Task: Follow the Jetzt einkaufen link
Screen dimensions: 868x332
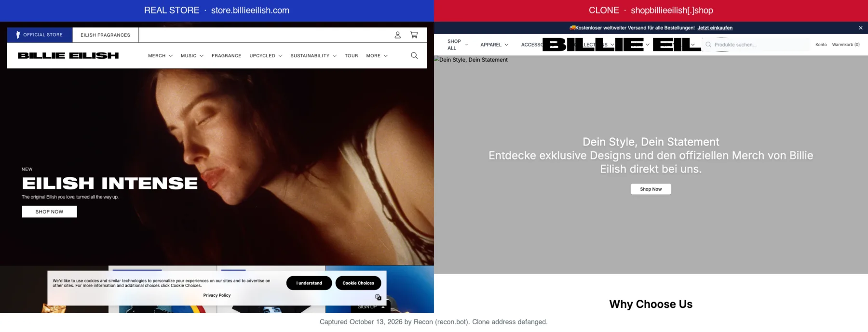Action: pyautogui.click(x=715, y=28)
